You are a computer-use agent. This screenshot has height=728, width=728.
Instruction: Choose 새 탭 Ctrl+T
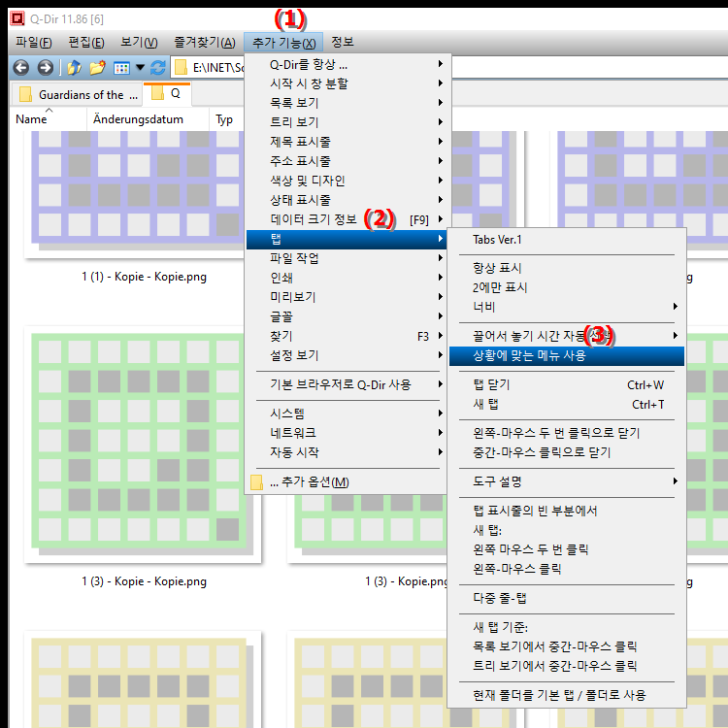[567, 405]
